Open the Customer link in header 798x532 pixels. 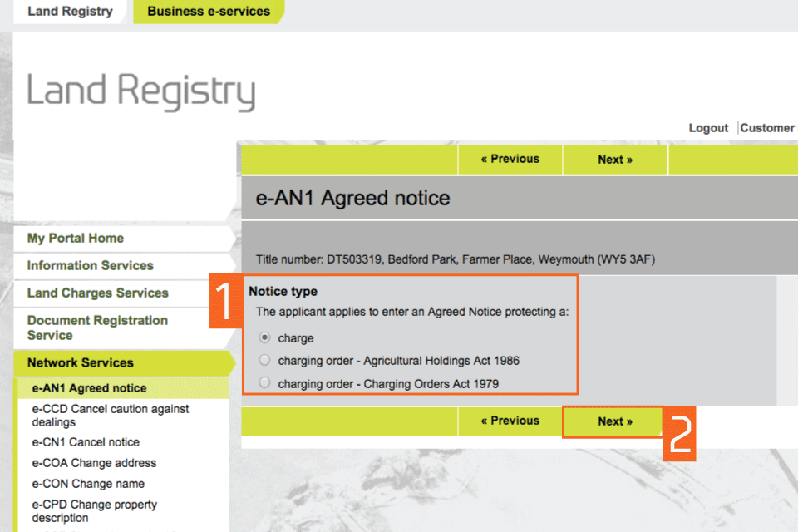766,128
